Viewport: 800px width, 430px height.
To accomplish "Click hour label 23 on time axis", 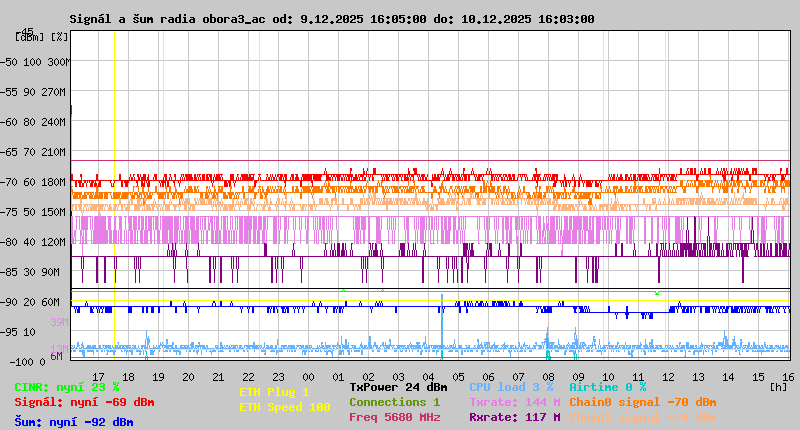I will click(x=278, y=377).
